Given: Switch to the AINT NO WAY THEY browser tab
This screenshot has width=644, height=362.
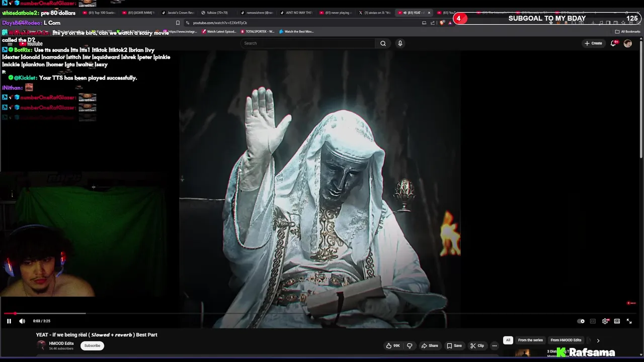Looking at the screenshot, I should point(297,13).
